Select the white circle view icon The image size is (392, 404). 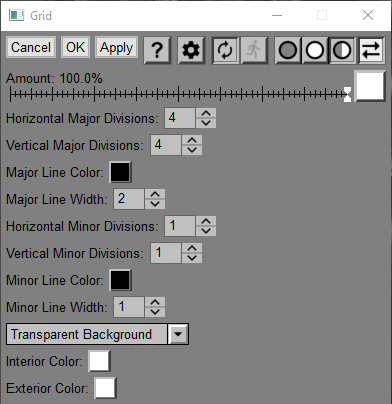click(315, 50)
